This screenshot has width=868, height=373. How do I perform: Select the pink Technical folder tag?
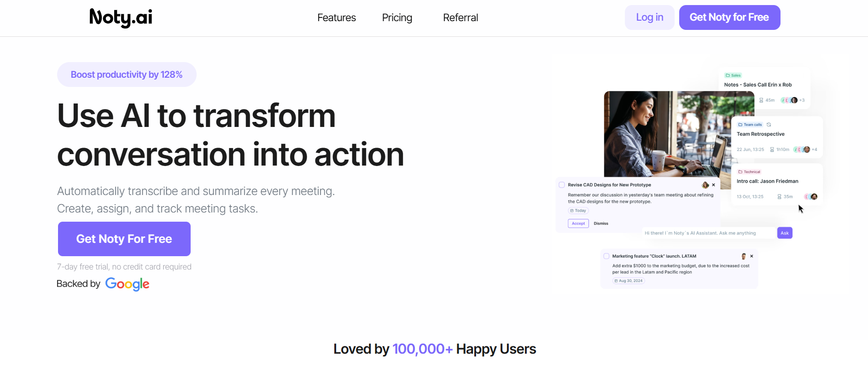click(749, 172)
